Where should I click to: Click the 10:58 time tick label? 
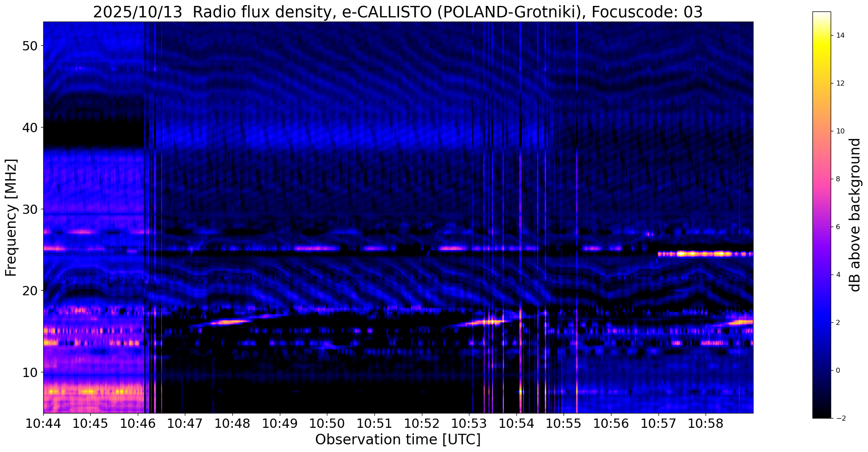(x=706, y=424)
